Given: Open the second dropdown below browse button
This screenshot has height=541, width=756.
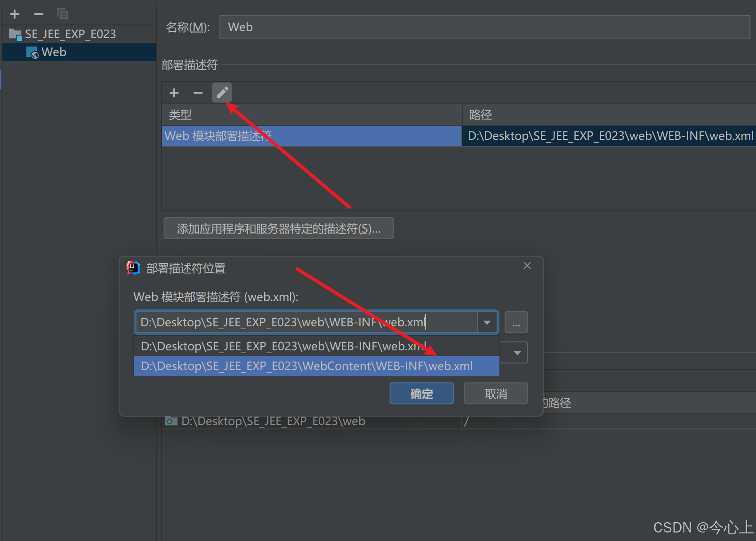Looking at the screenshot, I should click(516, 353).
